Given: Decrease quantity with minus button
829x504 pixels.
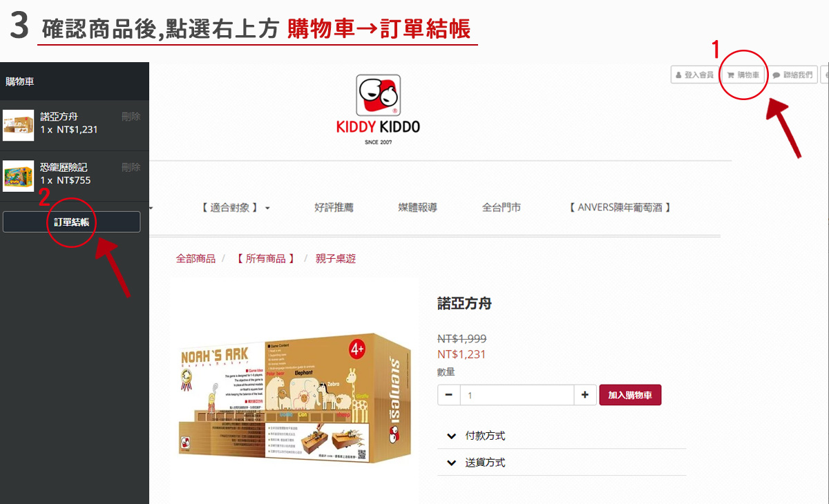Looking at the screenshot, I should pyautogui.click(x=449, y=395).
